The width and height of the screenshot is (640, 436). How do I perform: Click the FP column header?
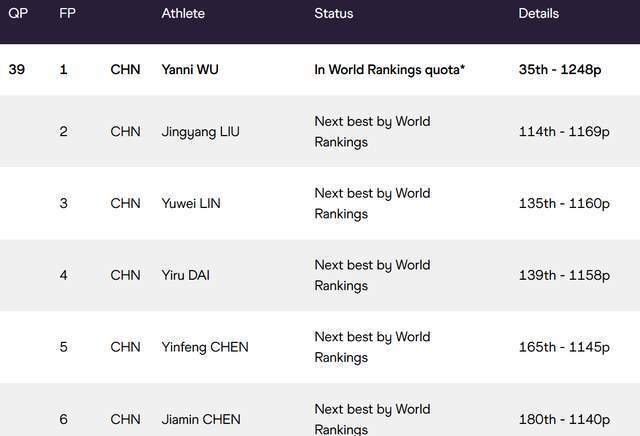[x=67, y=14]
